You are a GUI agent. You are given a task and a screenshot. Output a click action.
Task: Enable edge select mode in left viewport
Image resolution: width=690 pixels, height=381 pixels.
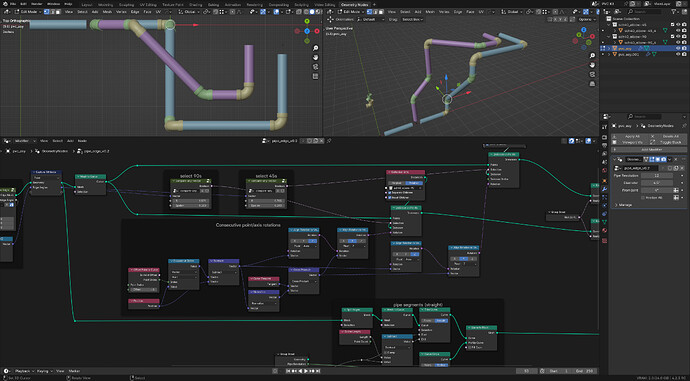tap(52, 12)
